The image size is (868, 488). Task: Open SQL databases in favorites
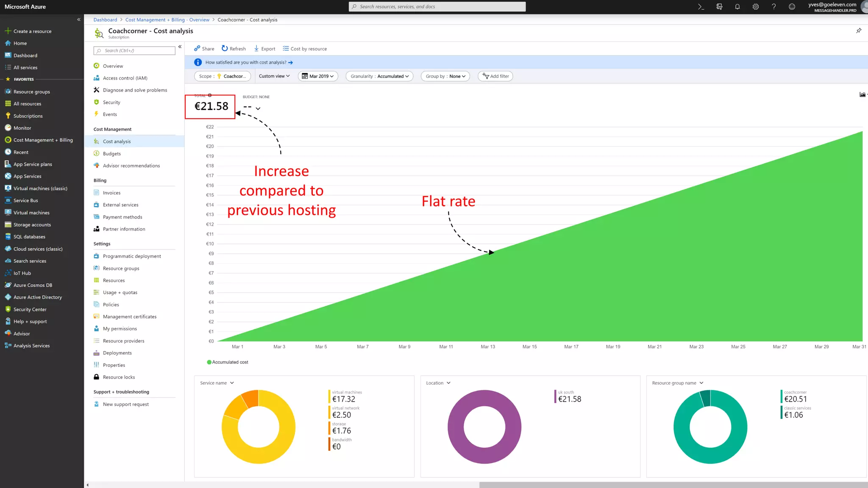click(x=29, y=237)
